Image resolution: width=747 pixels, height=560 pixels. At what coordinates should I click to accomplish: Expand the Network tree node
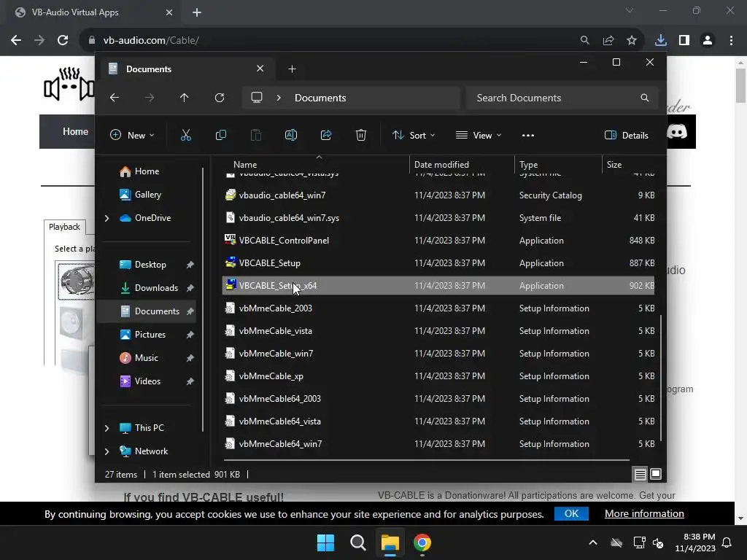click(107, 451)
